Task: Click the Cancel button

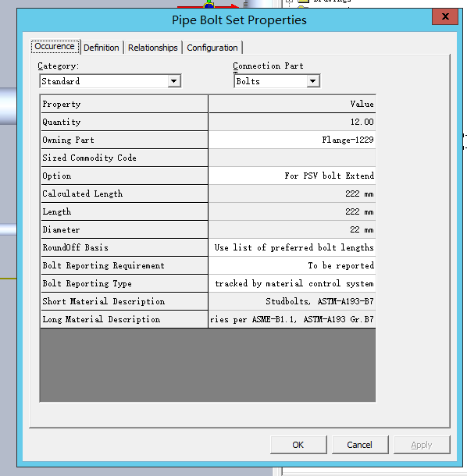Action: point(360,445)
